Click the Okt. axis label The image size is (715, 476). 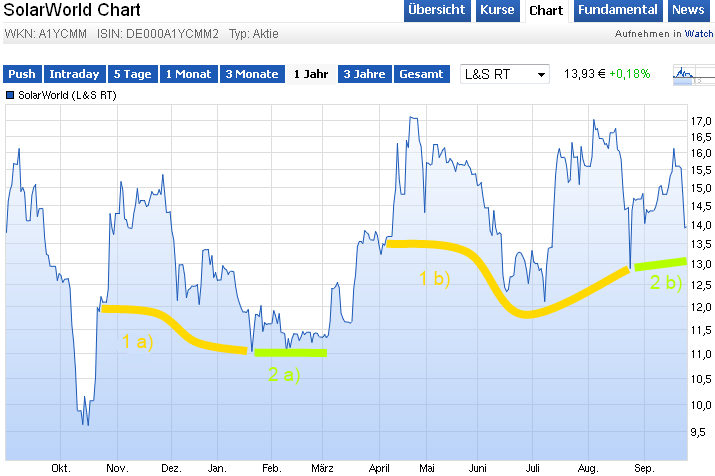point(61,468)
